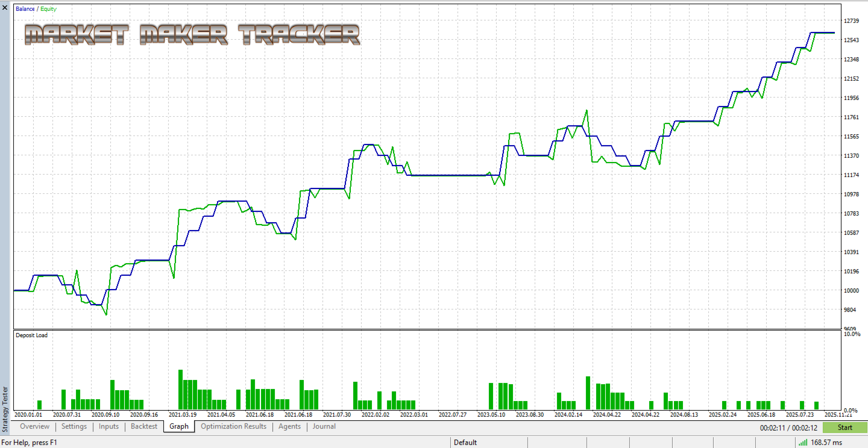Click the Default profile status bar entry
Viewport: 868px width, 448px height.
(x=465, y=443)
